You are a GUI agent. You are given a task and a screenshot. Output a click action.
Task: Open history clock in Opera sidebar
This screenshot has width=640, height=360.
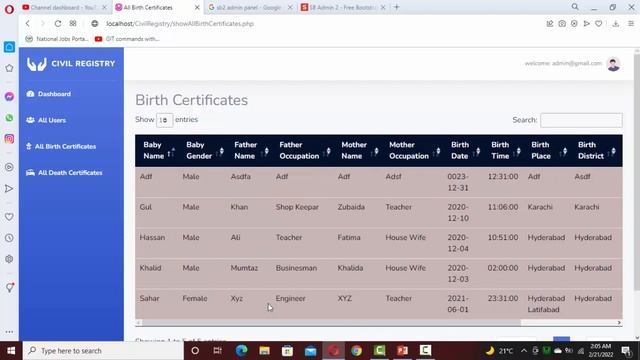(9, 238)
